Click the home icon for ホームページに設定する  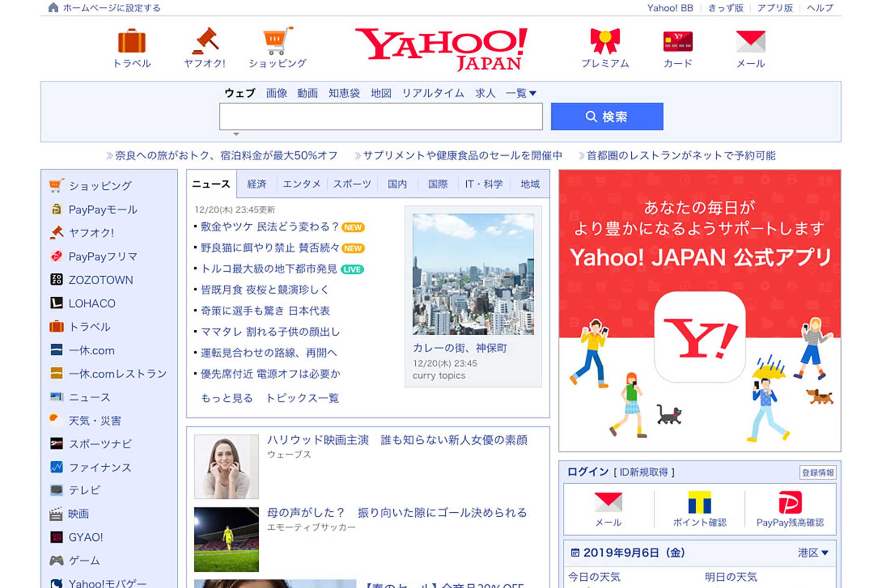pyautogui.click(x=53, y=7)
